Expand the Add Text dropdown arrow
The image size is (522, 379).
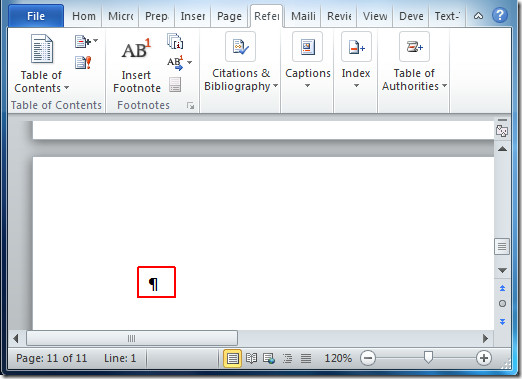tap(96, 41)
